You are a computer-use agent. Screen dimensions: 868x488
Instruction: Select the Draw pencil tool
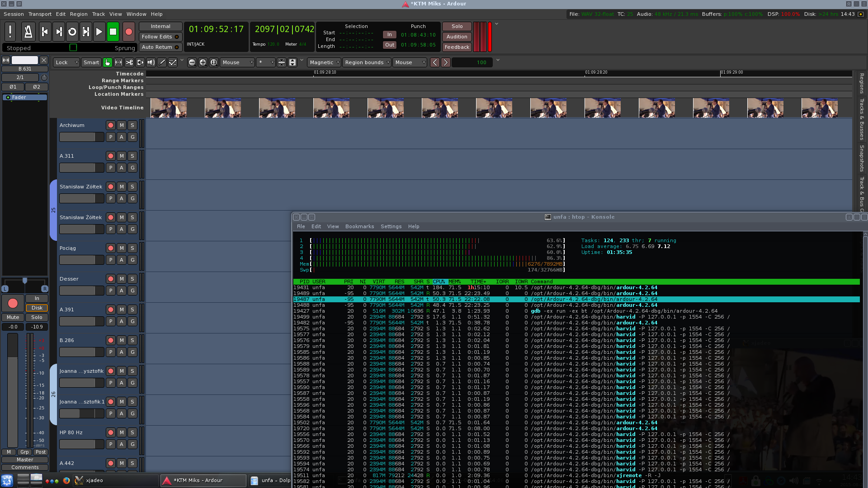coord(162,62)
